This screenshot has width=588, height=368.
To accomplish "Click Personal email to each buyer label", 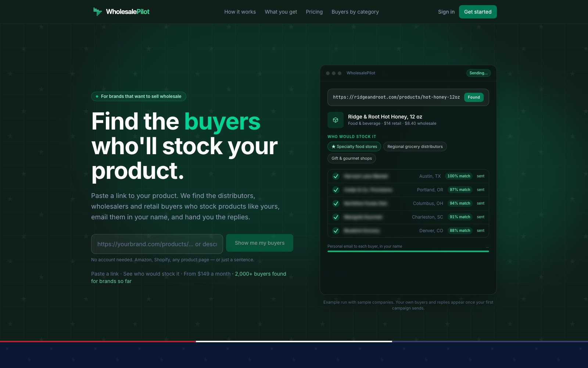I will click(x=365, y=247).
